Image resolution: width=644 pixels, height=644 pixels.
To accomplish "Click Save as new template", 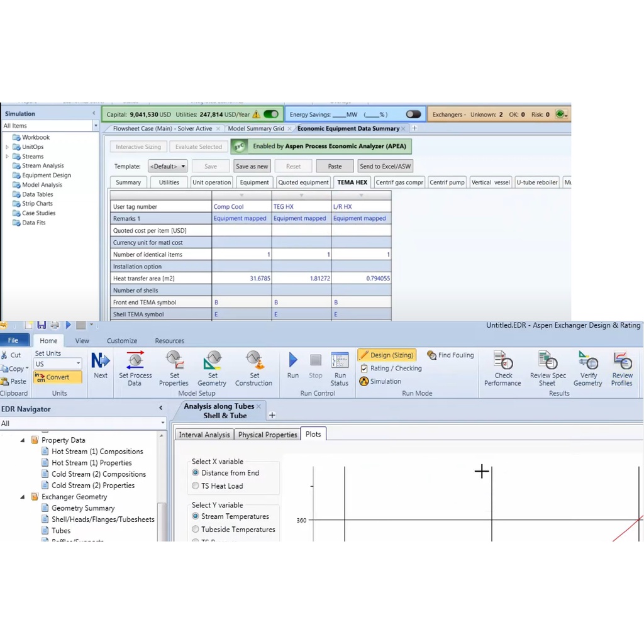I will click(252, 166).
